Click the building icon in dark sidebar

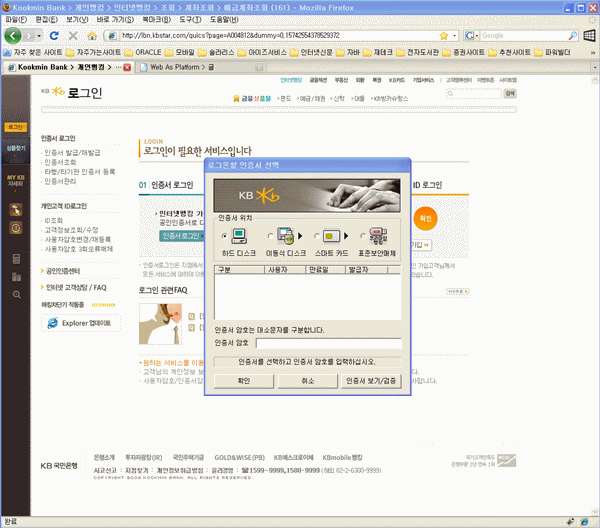(x=16, y=277)
